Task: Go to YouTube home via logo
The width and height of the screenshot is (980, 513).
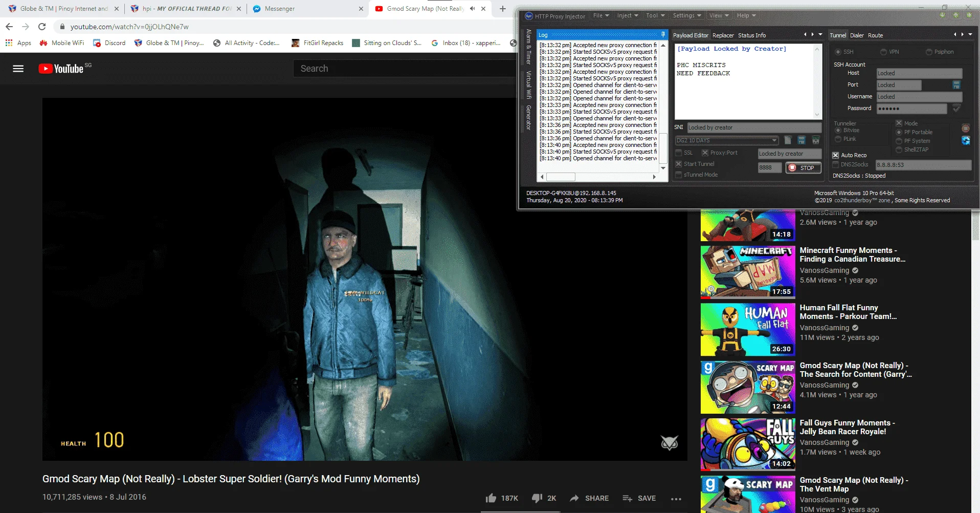Action: 61,69
